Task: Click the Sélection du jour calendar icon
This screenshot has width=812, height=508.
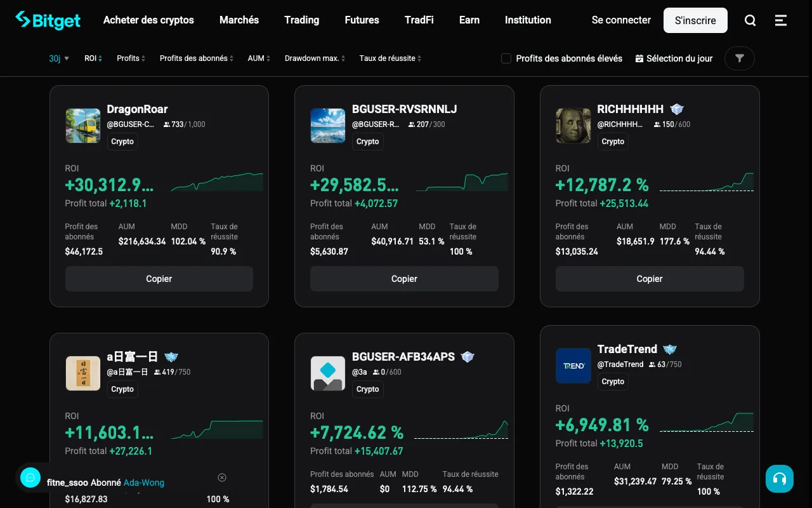Action: pos(639,58)
